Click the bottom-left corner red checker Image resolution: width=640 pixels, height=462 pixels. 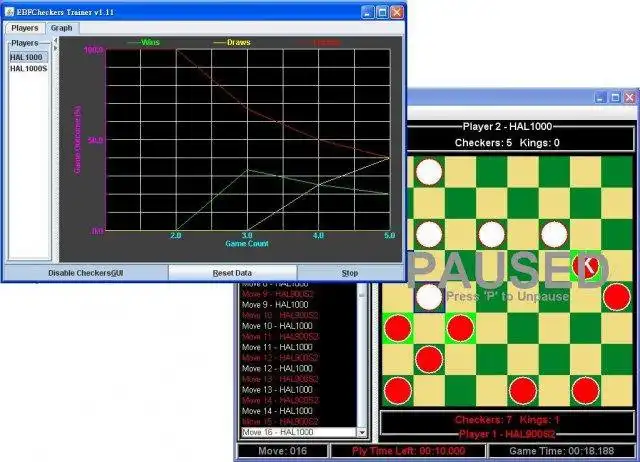point(398,391)
